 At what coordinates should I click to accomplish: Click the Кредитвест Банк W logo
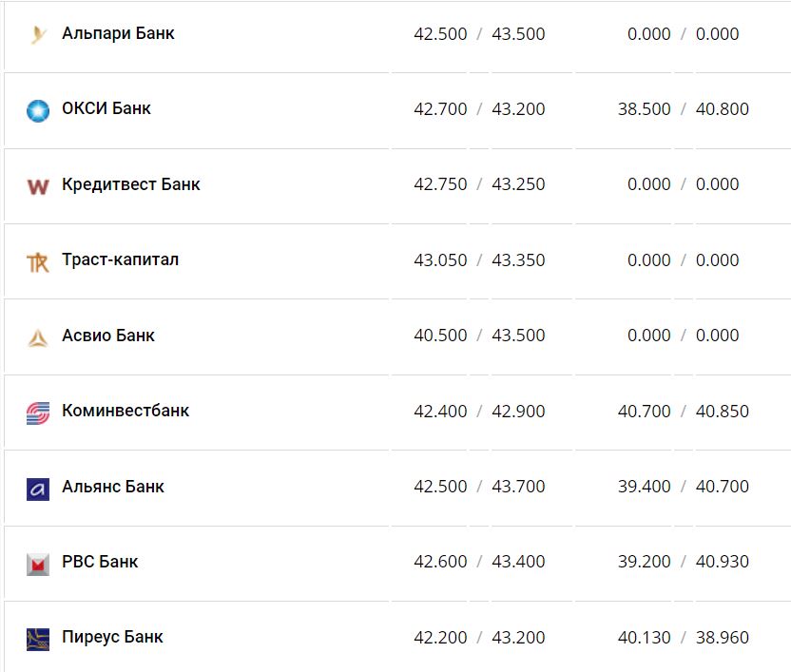tap(38, 185)
